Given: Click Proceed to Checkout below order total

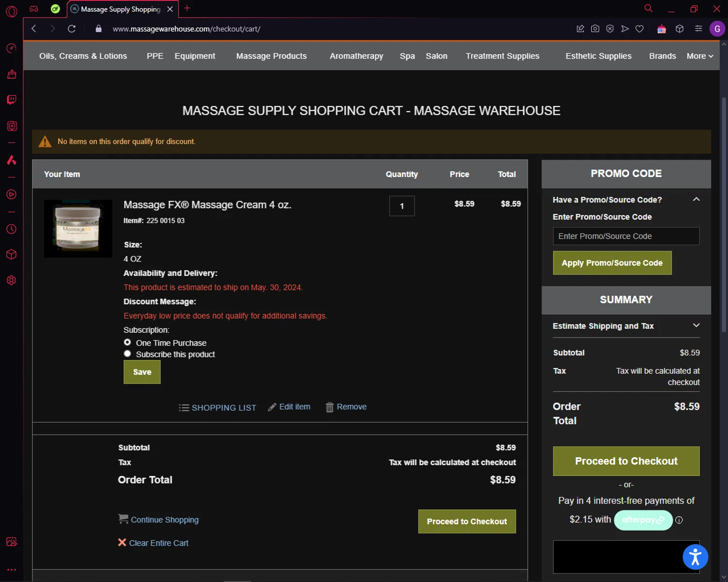Looking at the screenshot, I should (467, 521).
